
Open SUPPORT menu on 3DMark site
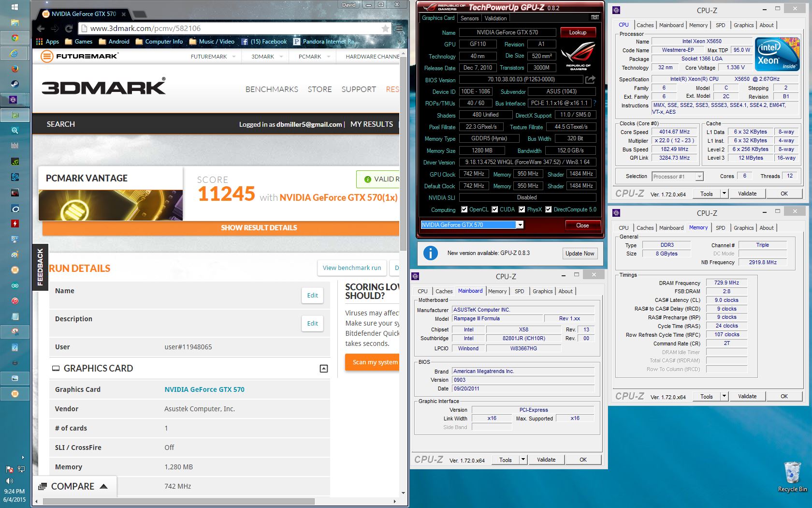coord(359,90)
